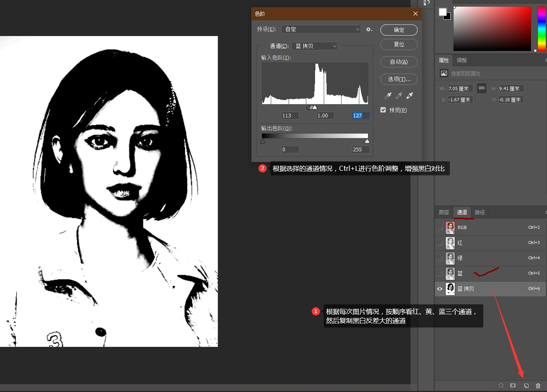Switch to the 路径 paths tab
547x392 pixels.
480,212
